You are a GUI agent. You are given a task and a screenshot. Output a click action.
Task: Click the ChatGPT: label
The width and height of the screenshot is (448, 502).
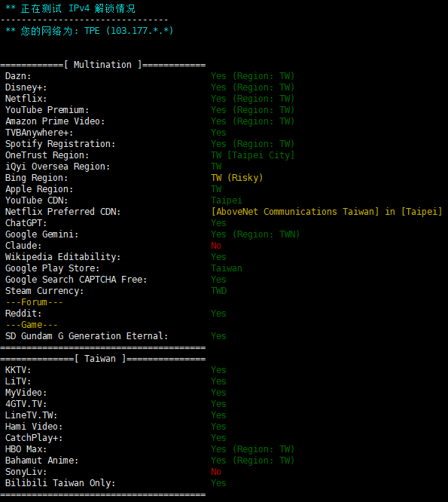click(26, 223)
